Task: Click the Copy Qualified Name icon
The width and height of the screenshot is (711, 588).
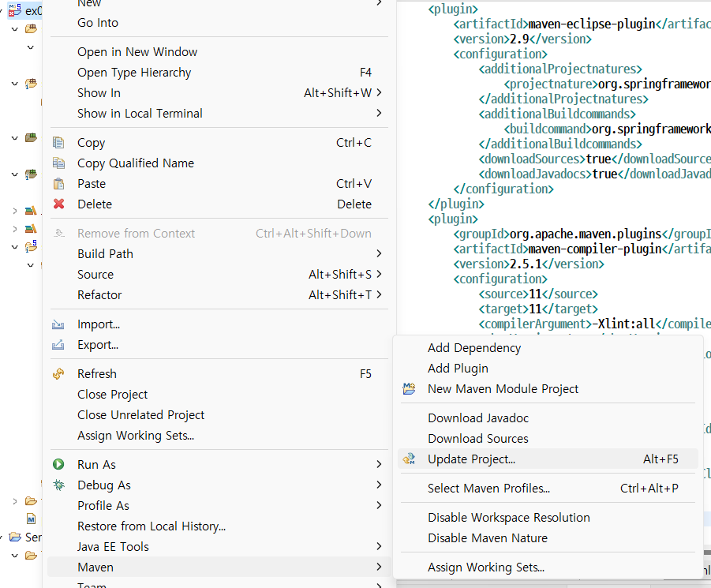Action: click(x=58, y=163)
